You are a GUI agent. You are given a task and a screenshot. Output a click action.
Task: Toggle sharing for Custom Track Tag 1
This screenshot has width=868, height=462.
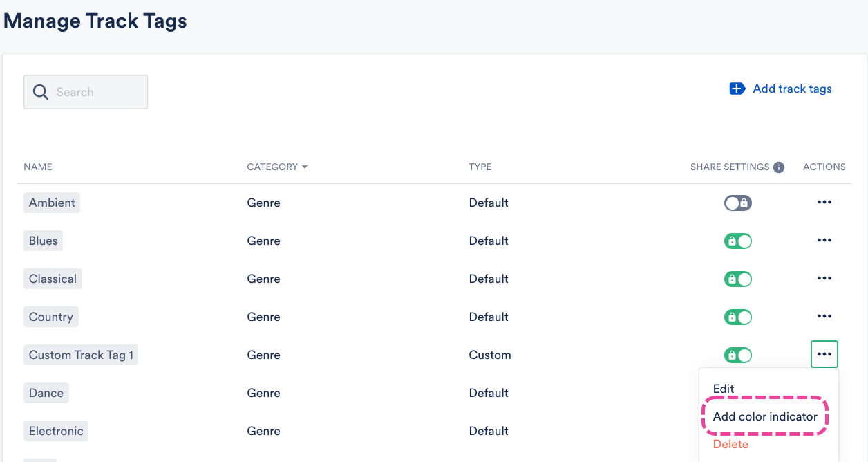coord(737,355)
